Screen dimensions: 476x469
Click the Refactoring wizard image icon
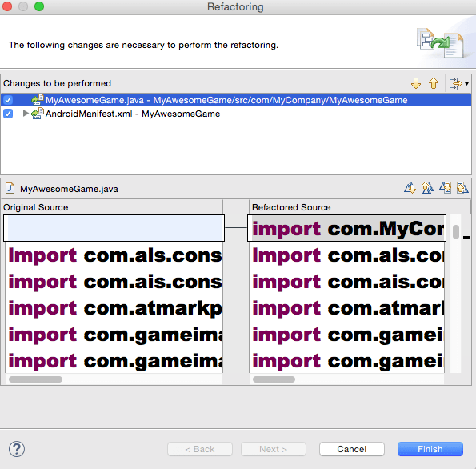coord(441,43)
